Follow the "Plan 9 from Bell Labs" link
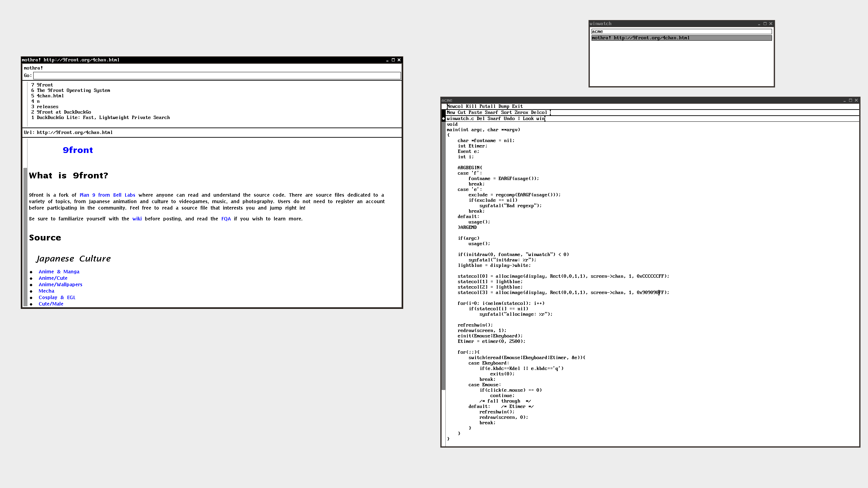Screen dimensions: 868x488 pyautogui.click(x=107, y=195)
